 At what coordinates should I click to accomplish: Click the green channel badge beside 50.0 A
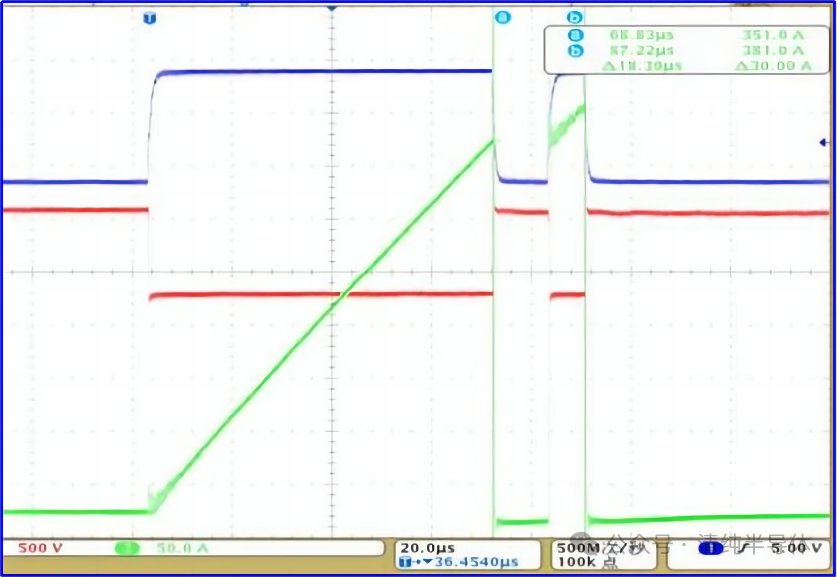[127, 548]
